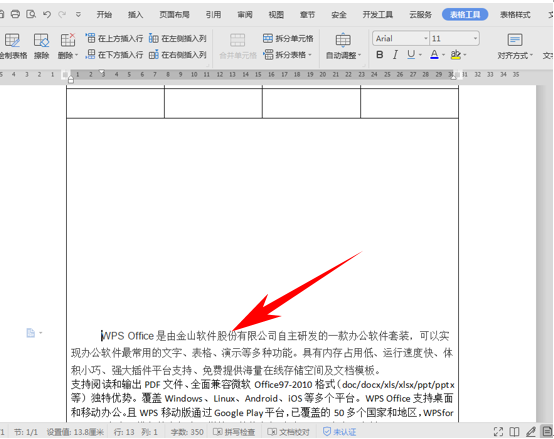
Task: Select the 绘制表格 draw table tool
Action: [13, 46]
